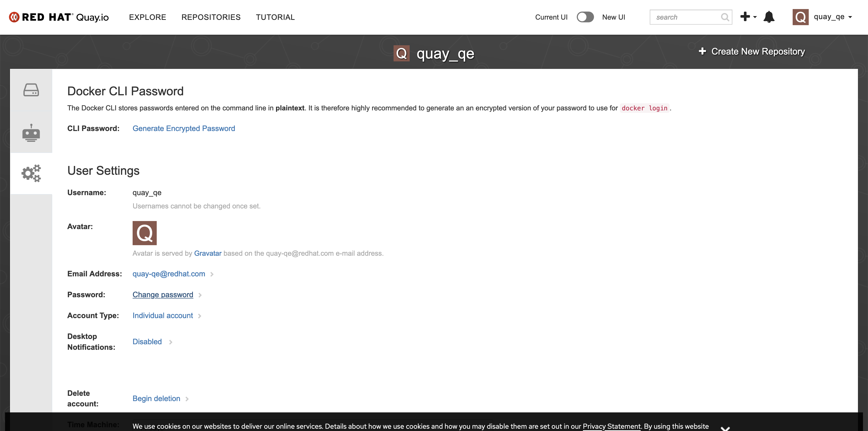Click the large Q avatar image
The width and height of the screenshot is (868, 431).
[x=145, y=233]
